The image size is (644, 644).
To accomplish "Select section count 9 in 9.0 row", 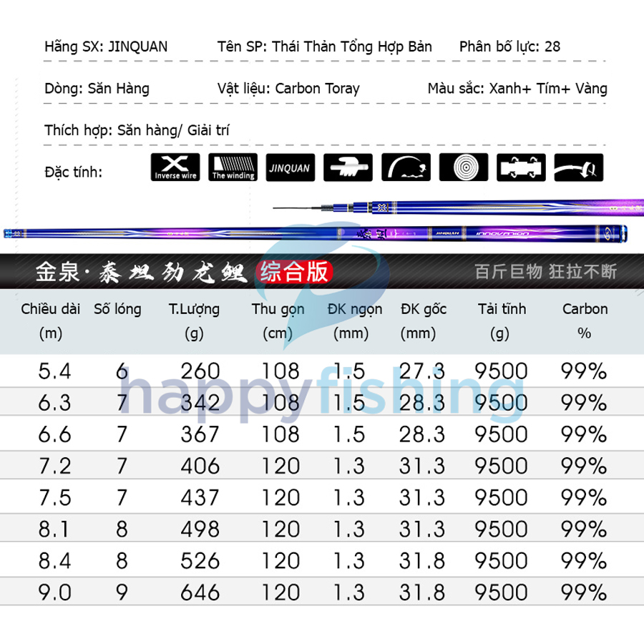I will pos(122,592).
